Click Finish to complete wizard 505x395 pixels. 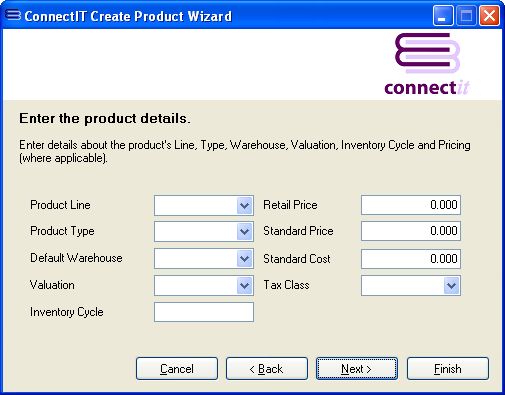coord(448,369)
